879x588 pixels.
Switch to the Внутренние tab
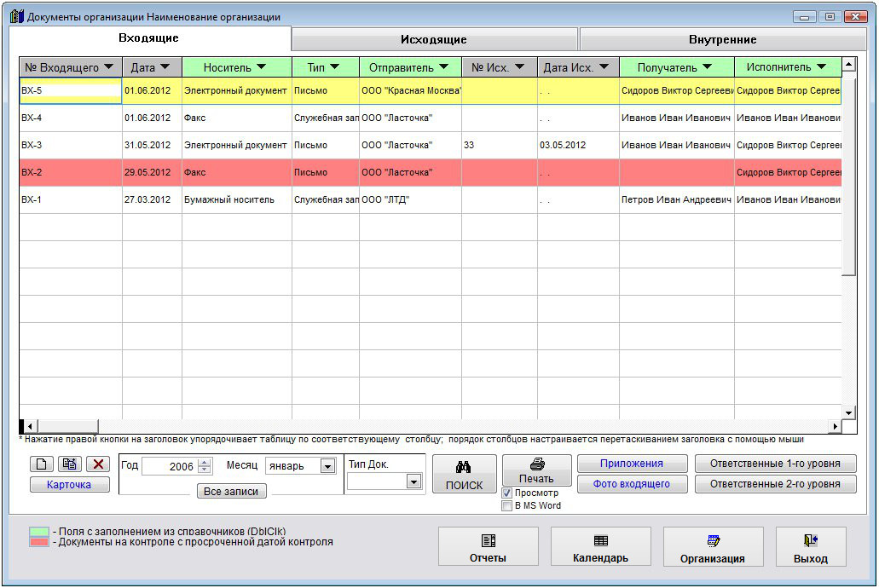(x=722, y=39)
